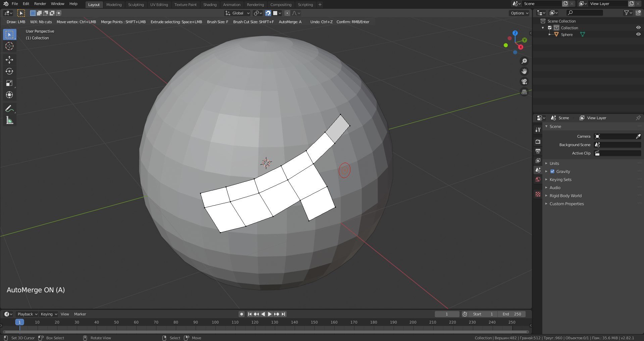Open the Render Properties tab
Screen dimensions: 644x341
[x=538, y=141]
